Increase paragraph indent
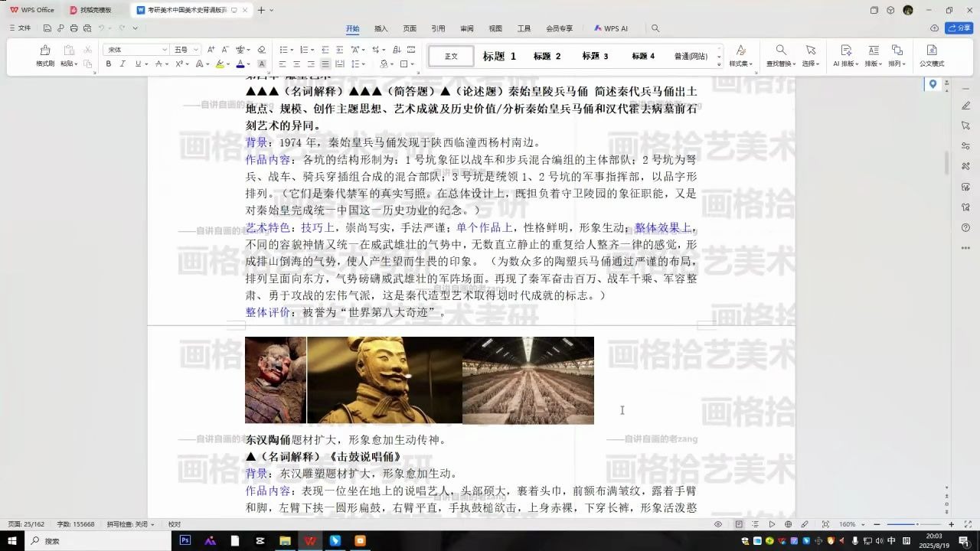This screenshot has width=980, height=551. tap(339, 50)
